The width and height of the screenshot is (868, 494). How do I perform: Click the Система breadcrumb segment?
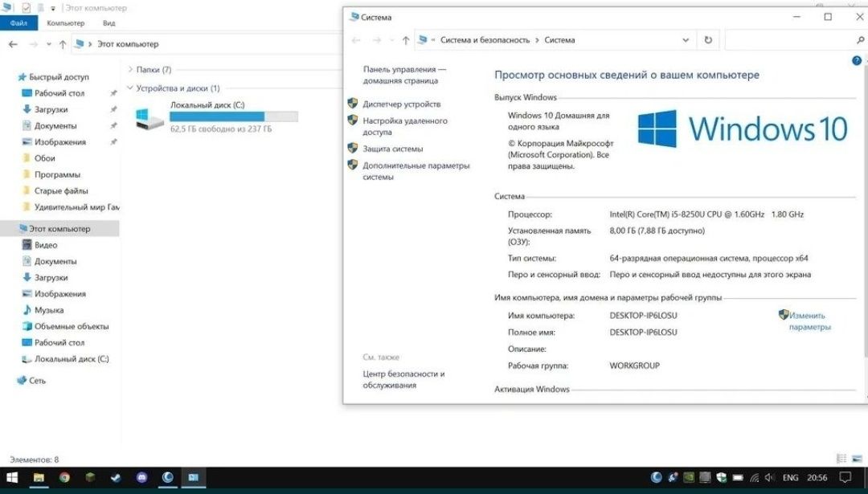559,40
